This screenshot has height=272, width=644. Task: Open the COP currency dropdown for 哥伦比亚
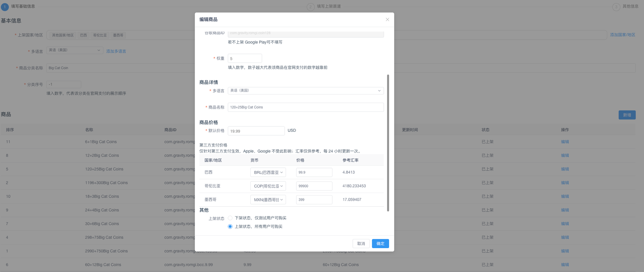[x=268, y=186]
